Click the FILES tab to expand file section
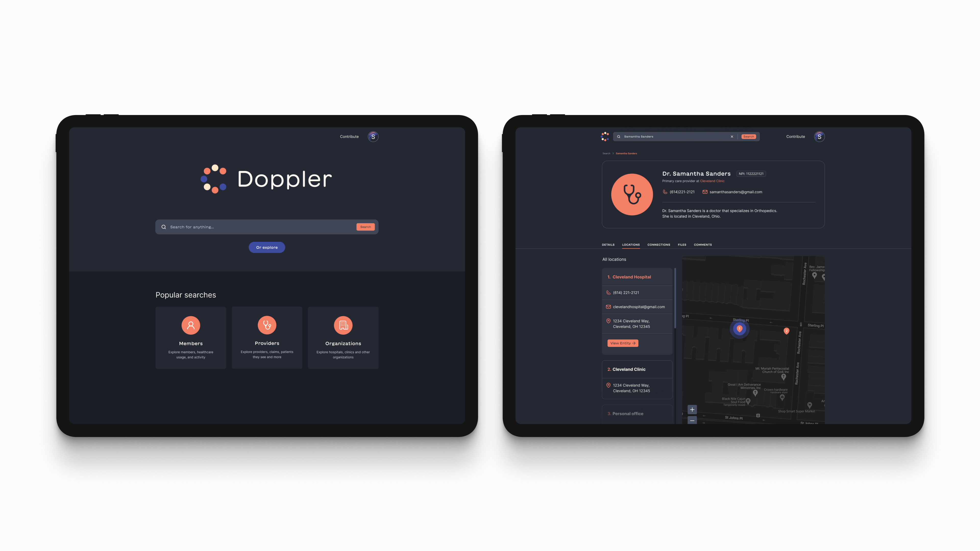The width and height of the screenshot is (980, 551). tap(682, 244)
